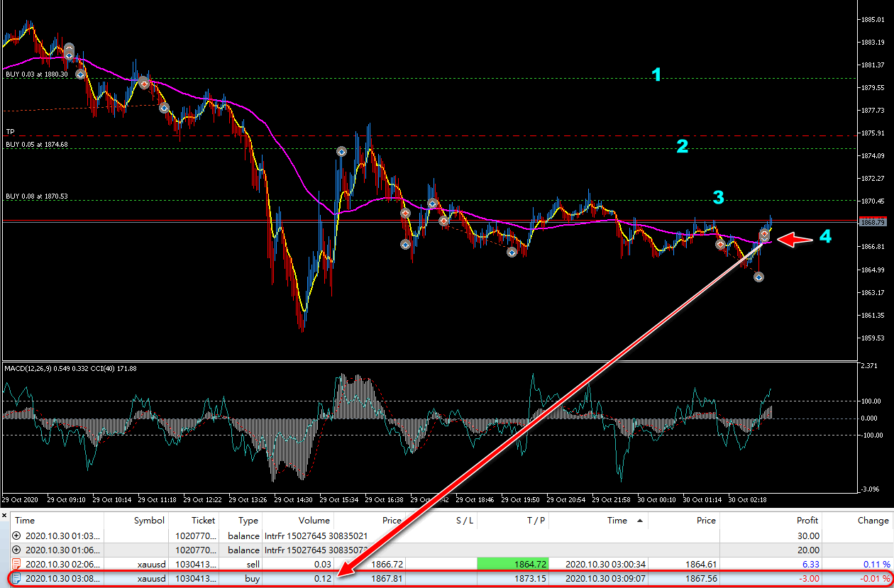
Task: Click balance icon in 01:03 history row
Action: pyautogui.click(x=17, y=536)
